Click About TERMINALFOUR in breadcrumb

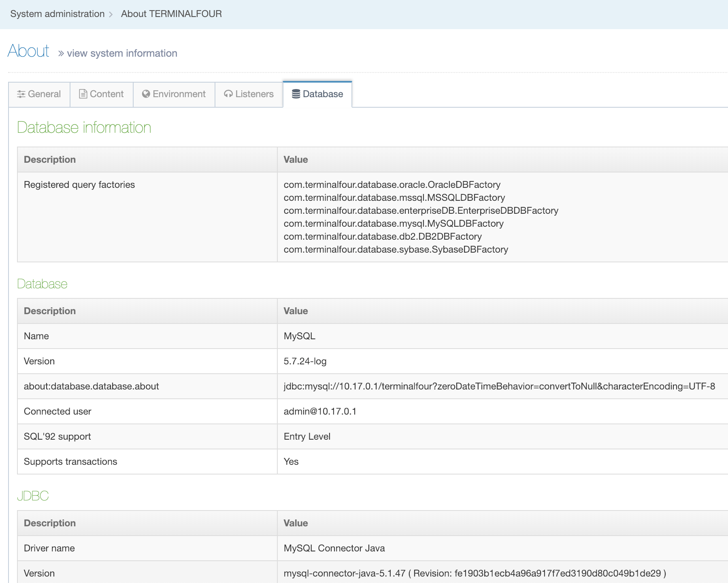pos(171,14)
